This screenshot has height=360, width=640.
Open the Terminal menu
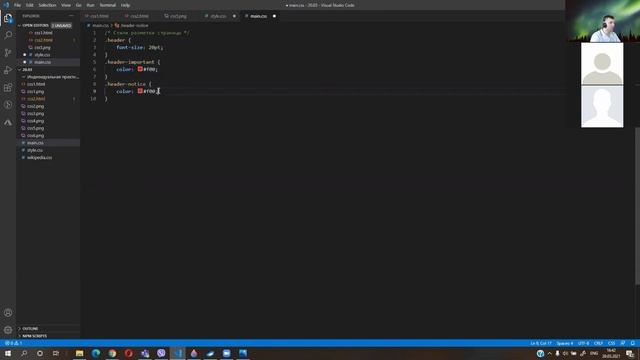[x=108, y=5]
